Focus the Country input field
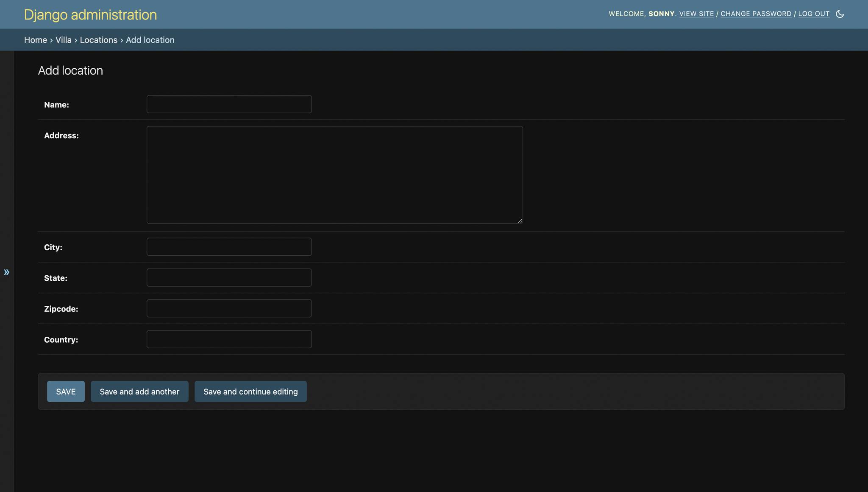The height and width of the screenshot is (492, 868). (x=229, y=339)
